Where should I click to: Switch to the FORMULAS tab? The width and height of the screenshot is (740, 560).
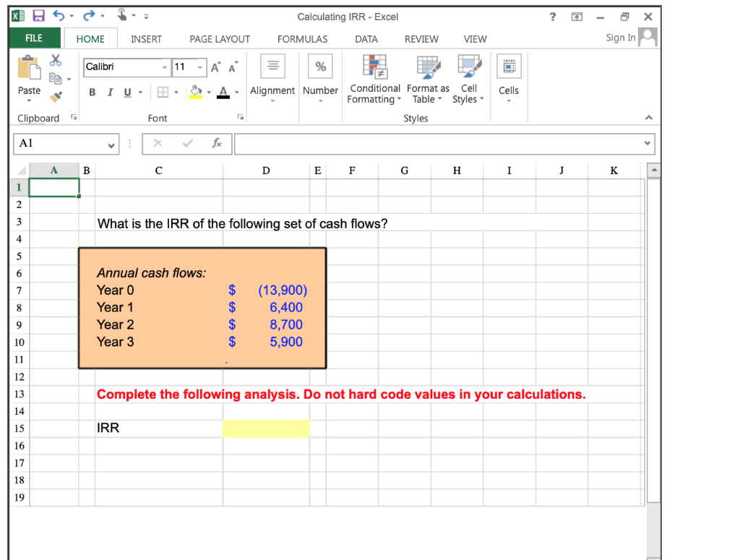pos(302,39)
